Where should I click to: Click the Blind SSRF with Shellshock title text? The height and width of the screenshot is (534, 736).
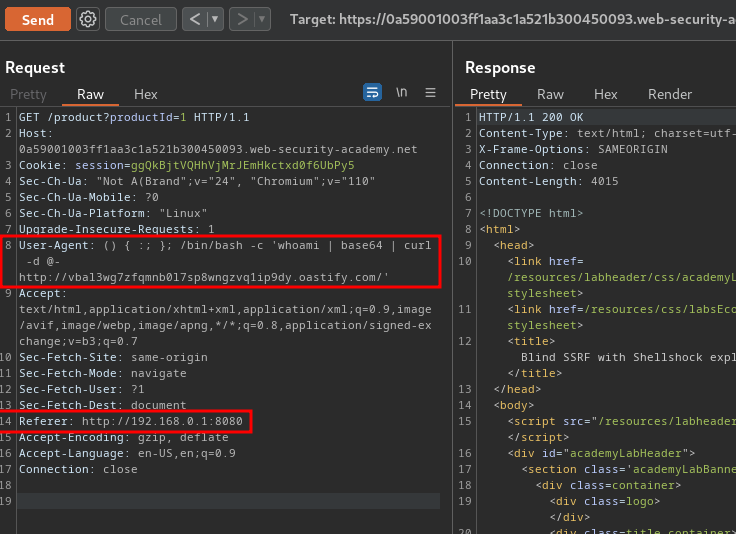coord(629,357)
